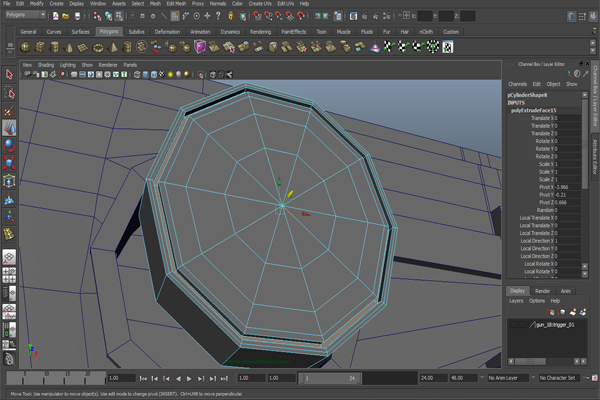Select the pCylinderShape8 node name
Viewport: 600px width, 400px height.
pos(527,95)
